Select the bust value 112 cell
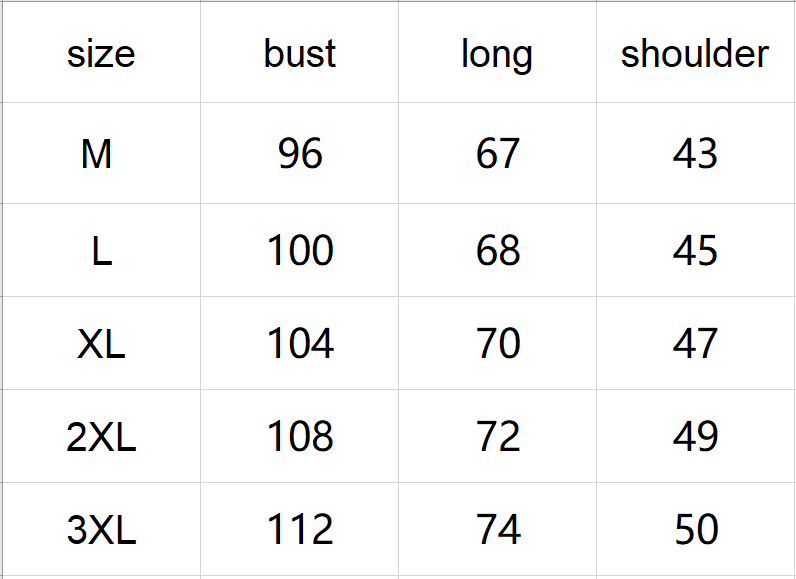This screenshot has width=796, height=579. point(300,531)
